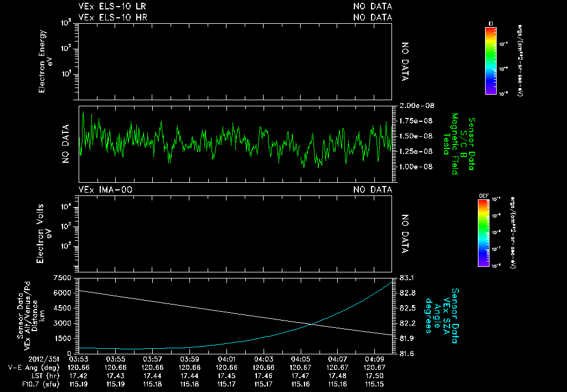Click the 'DEF' label above the color bar

coord(484,196)
